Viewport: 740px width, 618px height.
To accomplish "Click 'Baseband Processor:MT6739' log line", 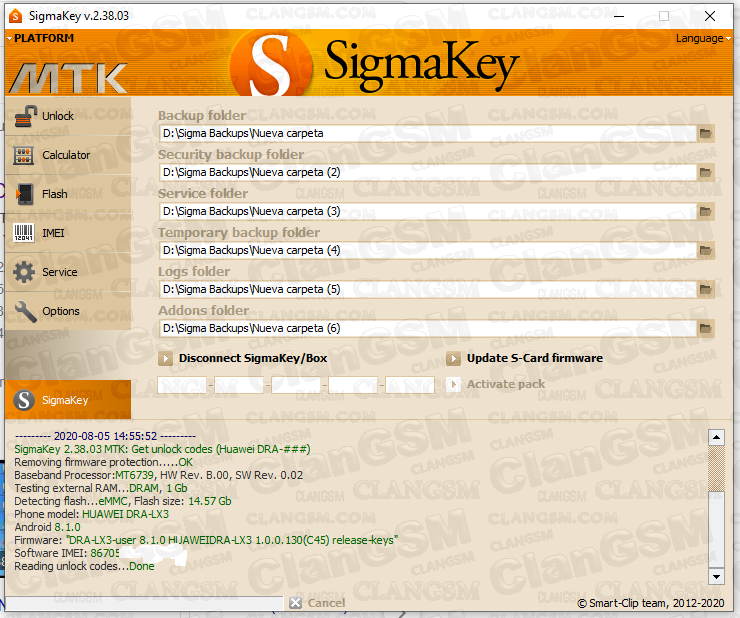I will (x=159, y=475).
